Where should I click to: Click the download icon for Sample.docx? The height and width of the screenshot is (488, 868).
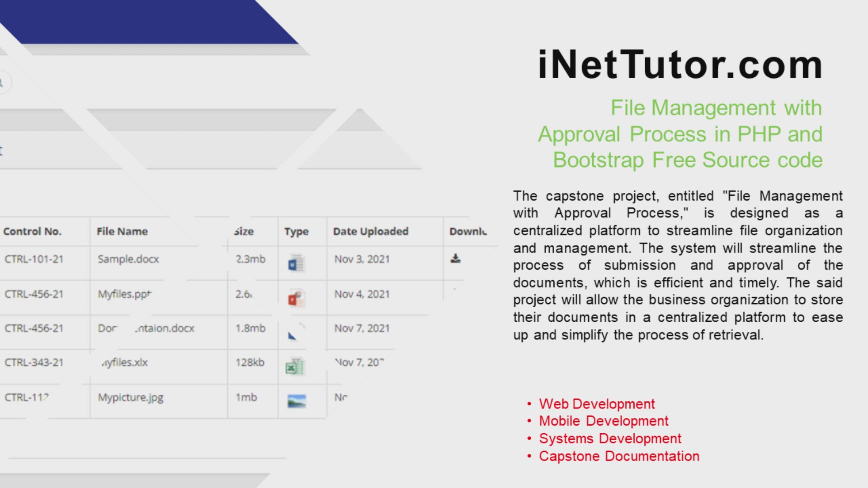(455, 258)
